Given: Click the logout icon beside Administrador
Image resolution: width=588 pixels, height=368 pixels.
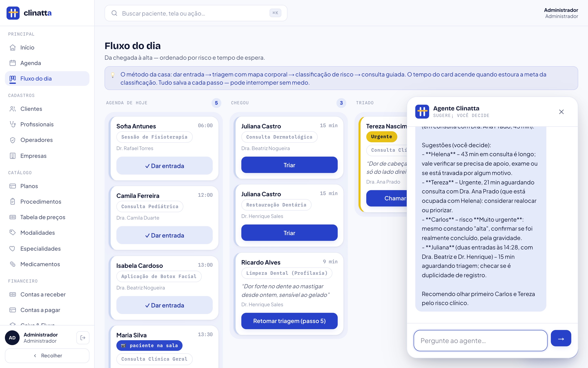Looking at the screenshot, I should [83, 338].
